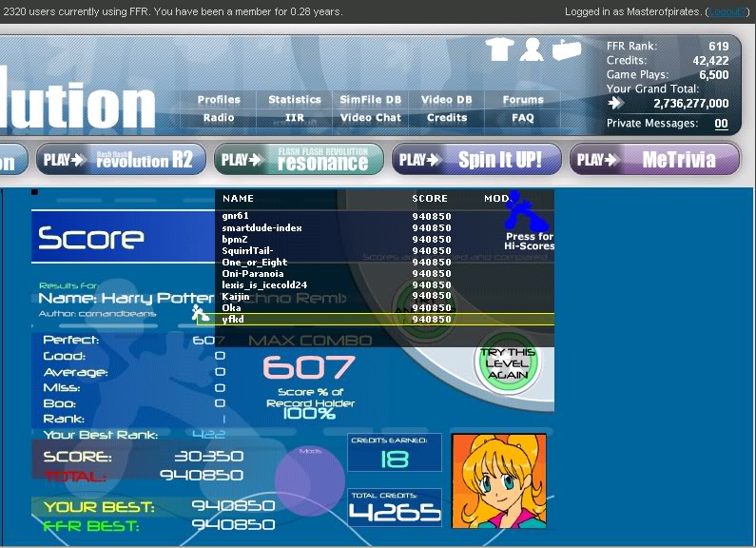Click Try This Level Again button
The width and height of the screenshot is (756, 548).
[x=508, y=363]
